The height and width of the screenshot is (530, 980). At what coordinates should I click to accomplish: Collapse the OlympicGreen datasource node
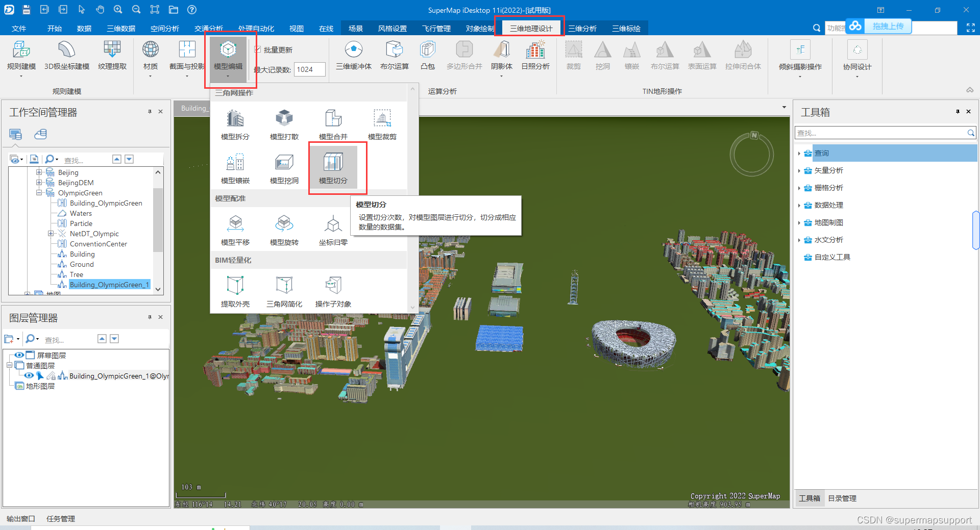pyautogui.click(x=39, y=193)
